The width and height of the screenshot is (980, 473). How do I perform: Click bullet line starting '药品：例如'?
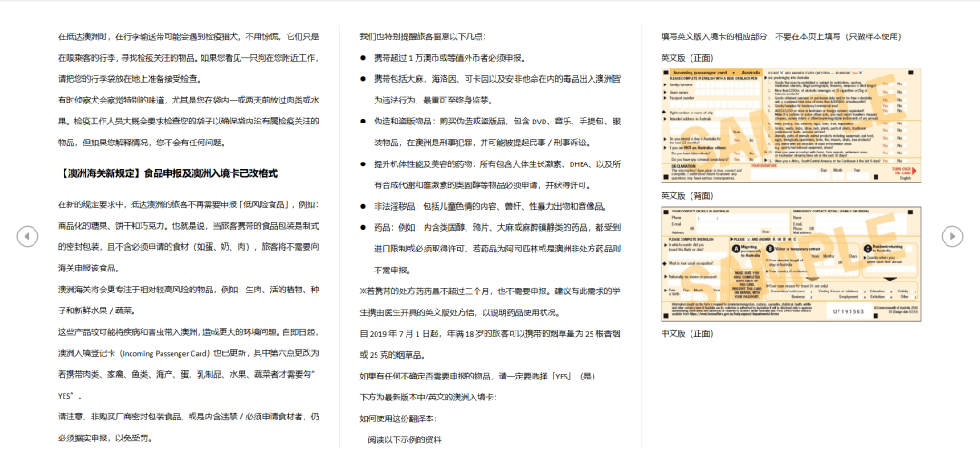pyautogui.click(x=497, y=228)
